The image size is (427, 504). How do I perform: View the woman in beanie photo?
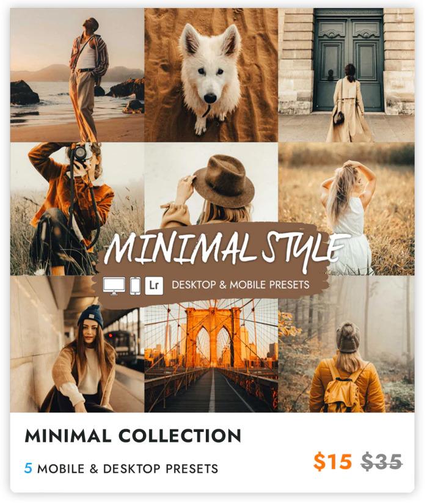(x=77, y=344)
